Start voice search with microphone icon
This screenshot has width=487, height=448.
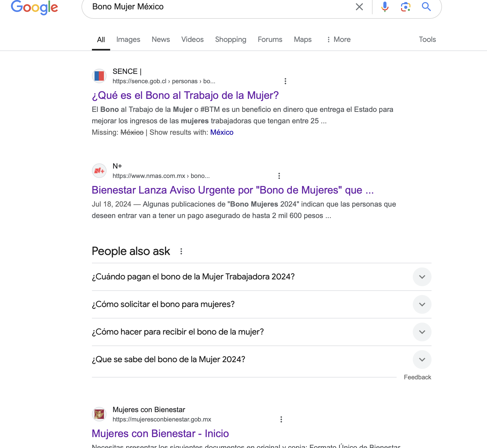385,7
